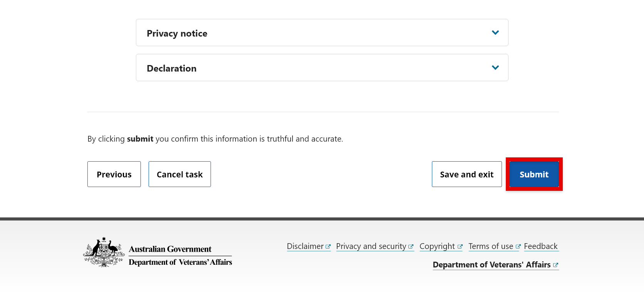Click the external link icon beside Privacy and security

tap(411, 246)
